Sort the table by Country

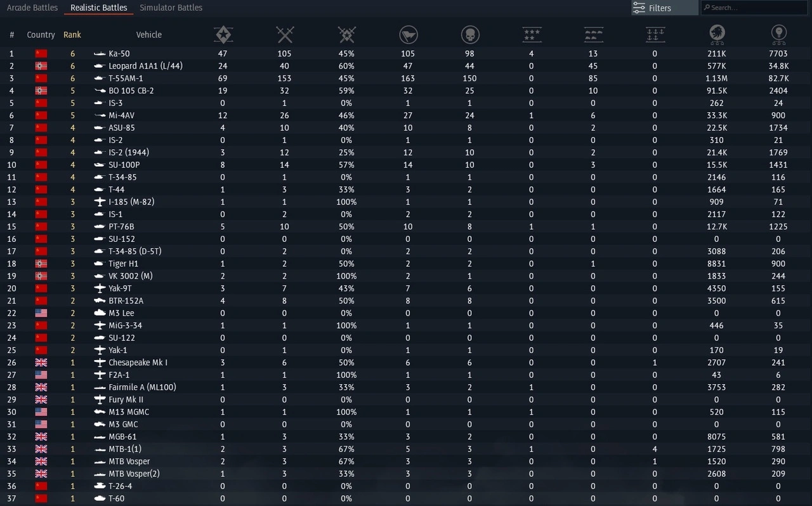coord(41,35)
